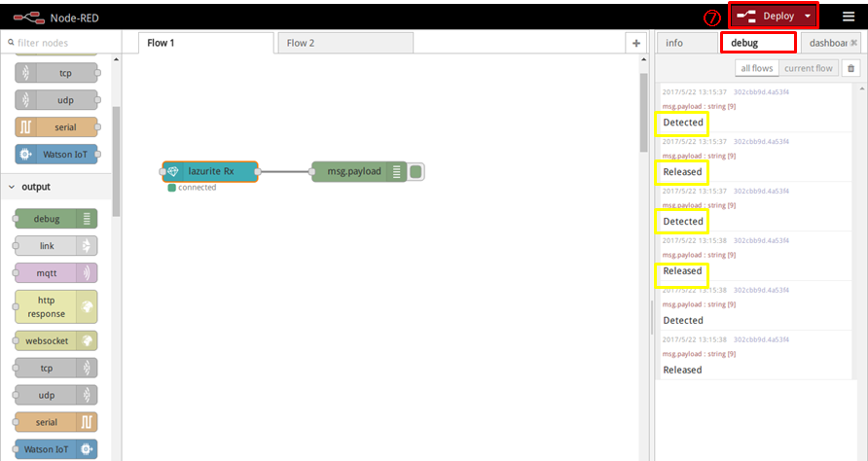Screen dimensions: 868x461
Task: Select the udp output palette node
Action: pyautogui.click(x=55, y=395)
